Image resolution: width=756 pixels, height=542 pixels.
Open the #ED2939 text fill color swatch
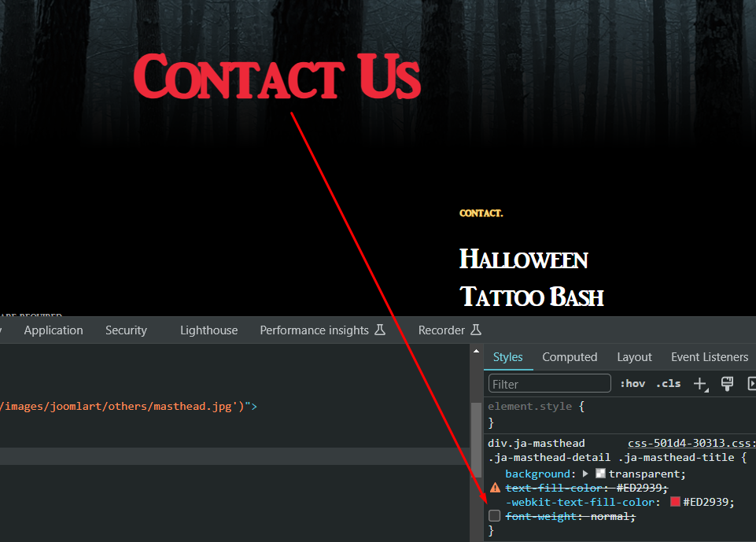[676, 502]
